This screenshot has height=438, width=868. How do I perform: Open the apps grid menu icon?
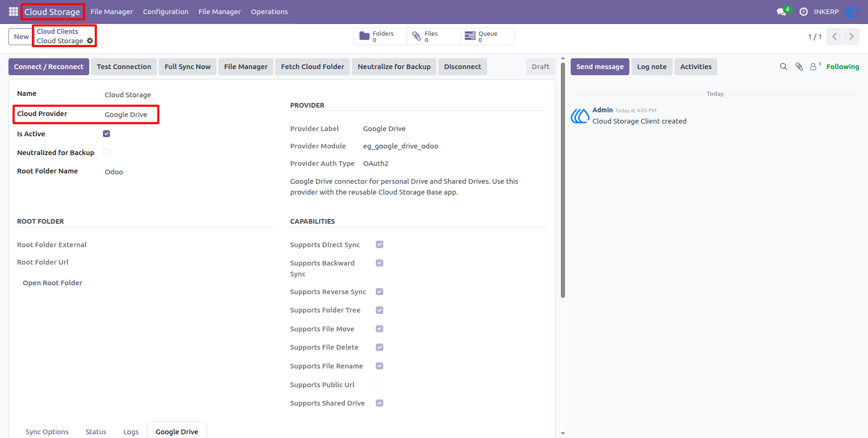click(x=13, y=12)
